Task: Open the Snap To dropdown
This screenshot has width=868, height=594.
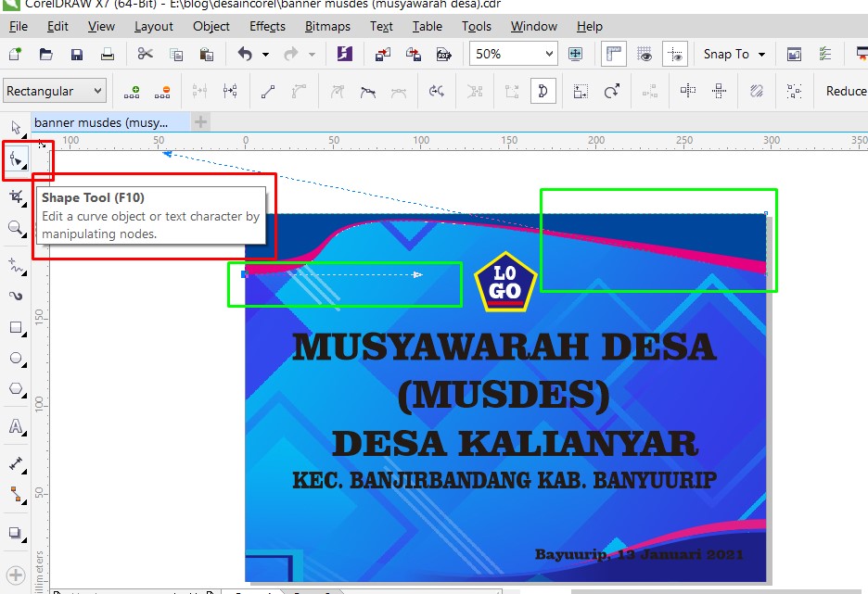Action: [733, 54]
